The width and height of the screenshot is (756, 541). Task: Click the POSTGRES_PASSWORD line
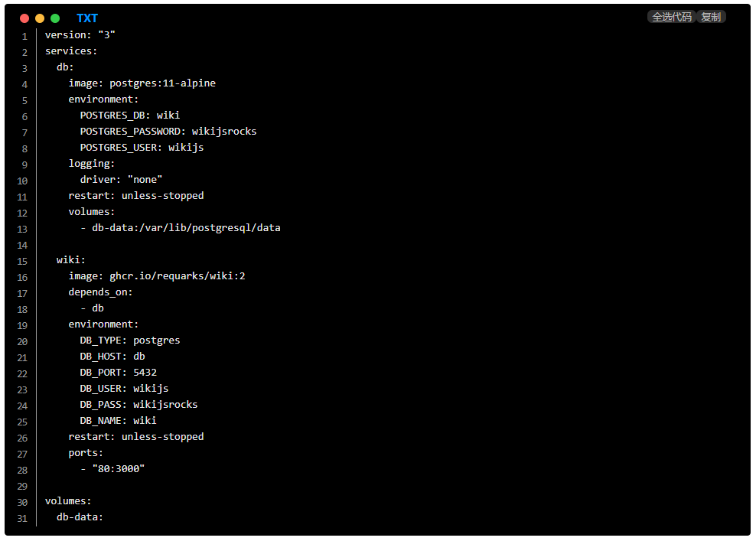pos(168,132)
